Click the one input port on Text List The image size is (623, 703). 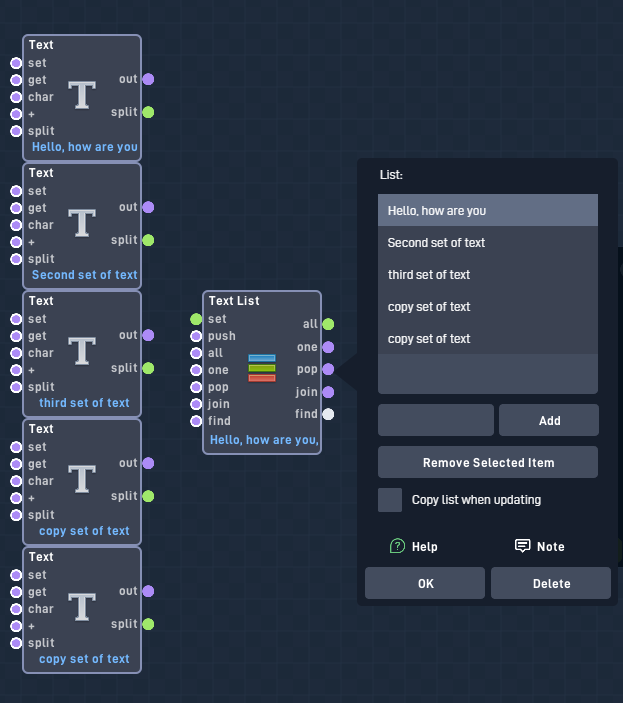click(196, 370)
